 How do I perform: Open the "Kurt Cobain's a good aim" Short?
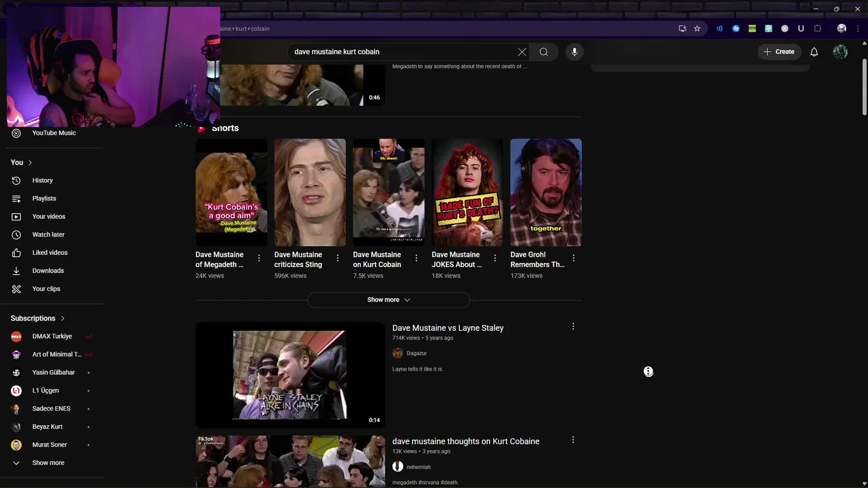[231, 192]
